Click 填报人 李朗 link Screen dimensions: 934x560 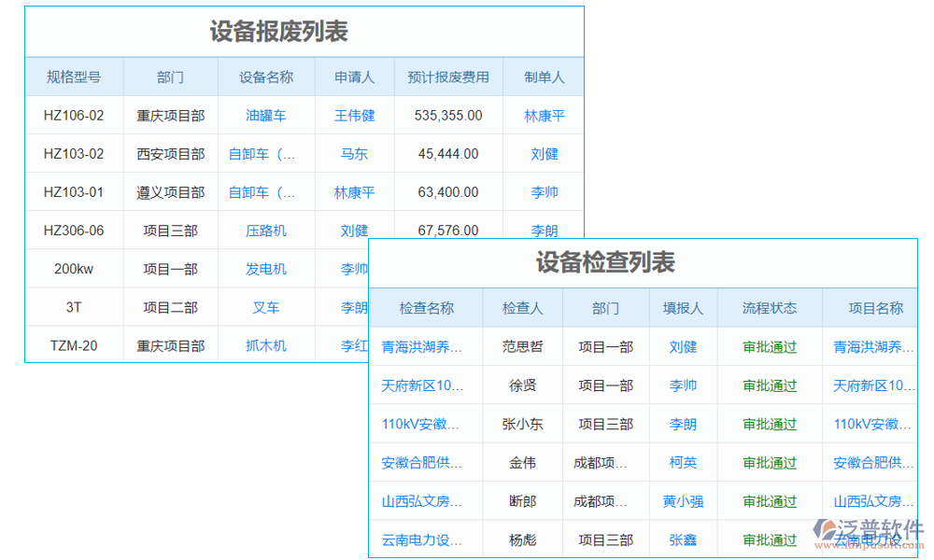tap(683, 423)
